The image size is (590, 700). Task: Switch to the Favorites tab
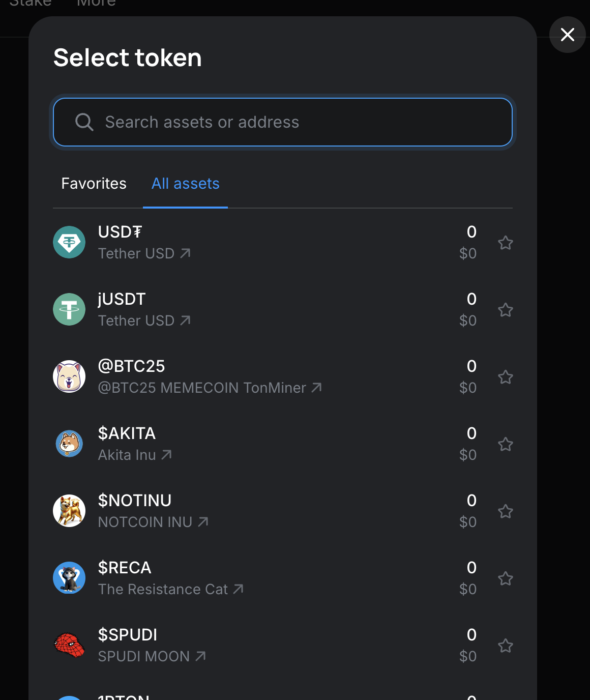tap(94, 184)
